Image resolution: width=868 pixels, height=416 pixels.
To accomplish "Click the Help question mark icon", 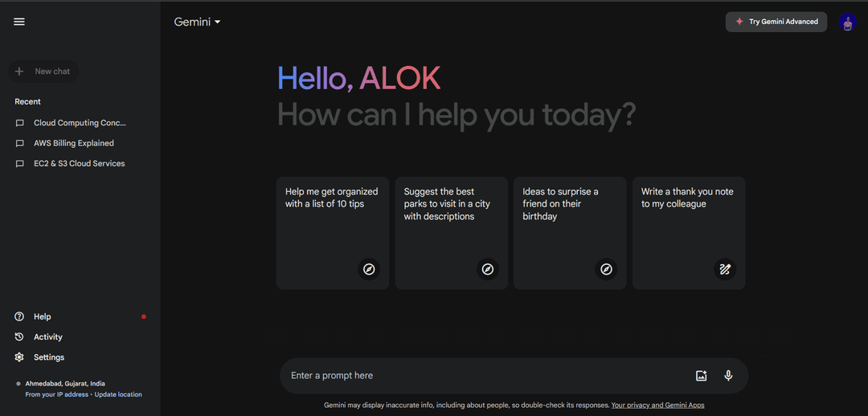I will (19, 316).
